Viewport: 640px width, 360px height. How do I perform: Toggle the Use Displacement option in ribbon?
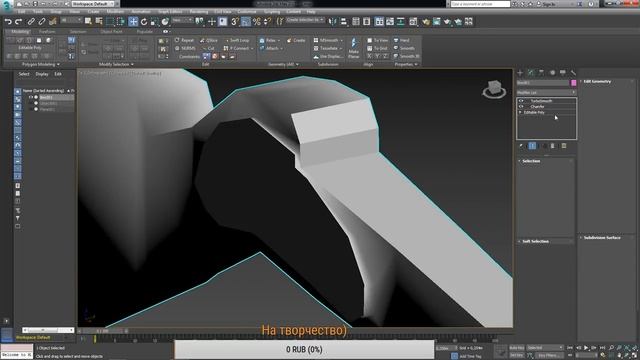click(x=328, y=56)
